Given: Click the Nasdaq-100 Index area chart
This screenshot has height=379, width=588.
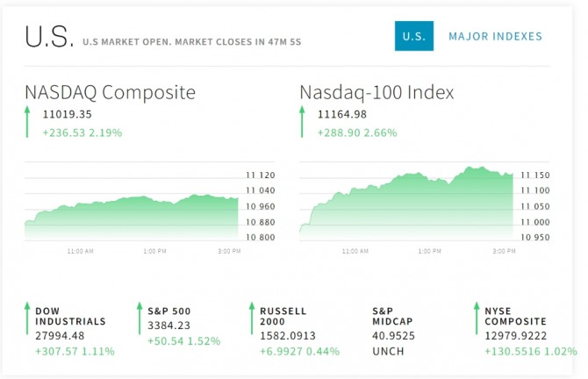Looking at the screenshot, I should coord(406,202).
